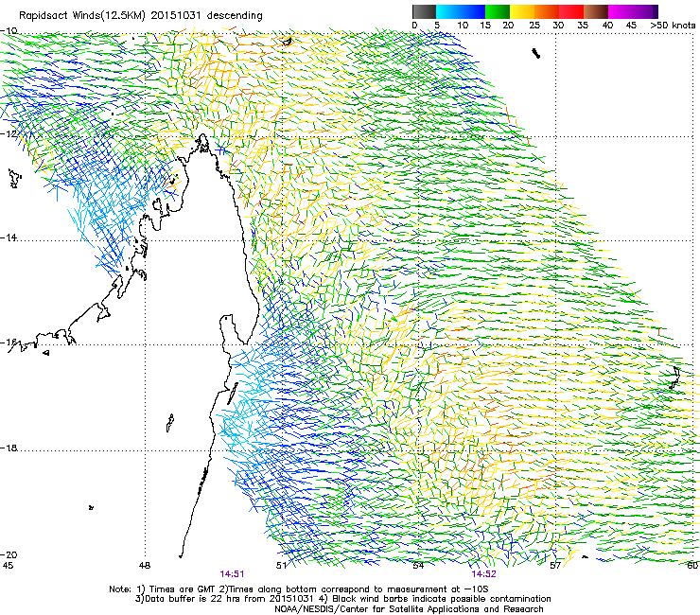Click the '-10' latitude axis label
Image resolution: width=700 pixels, height=615 pixels.
click(9, 31)
